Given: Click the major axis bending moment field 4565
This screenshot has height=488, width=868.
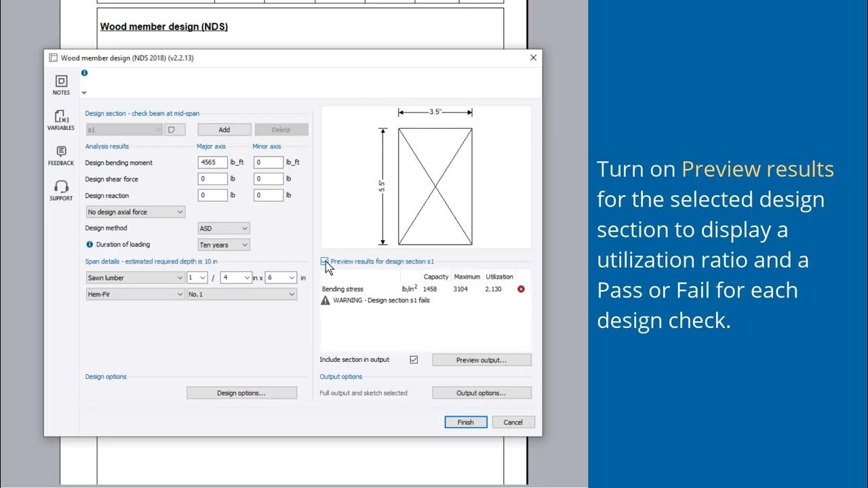Looking at the screenshot, I should 213,163.
